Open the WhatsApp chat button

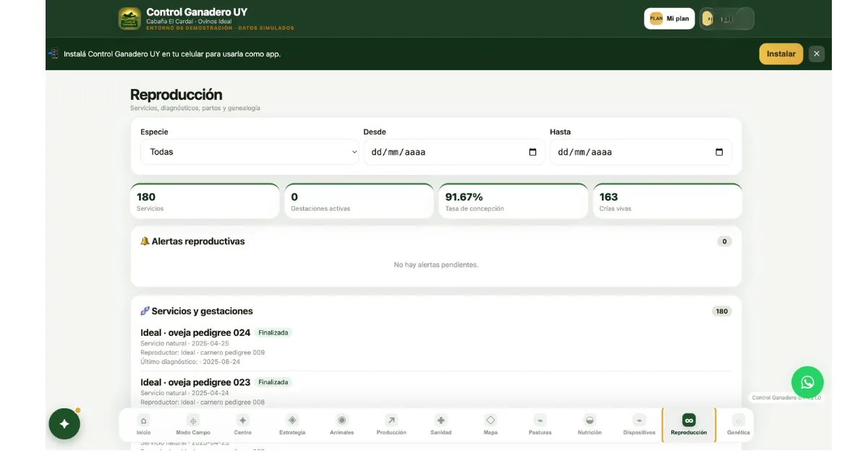pos(807,382)
